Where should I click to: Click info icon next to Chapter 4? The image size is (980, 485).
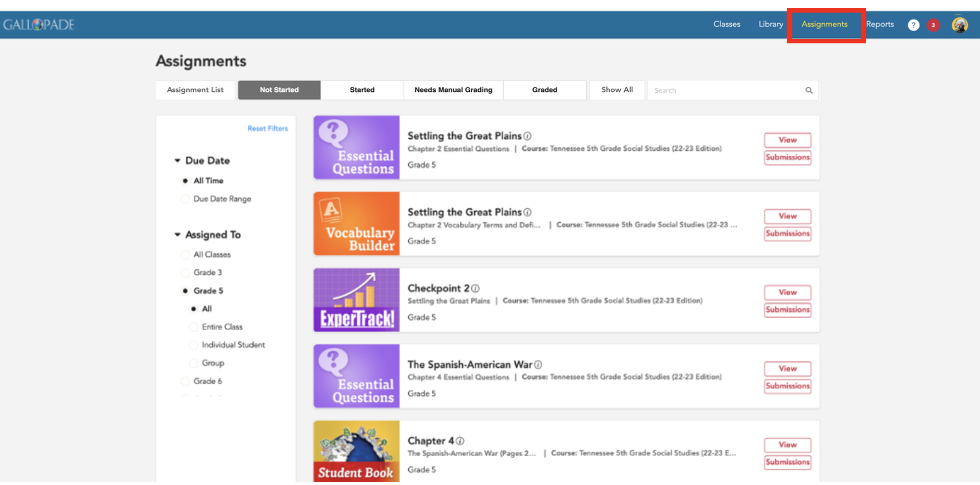[x=460, y=441]
